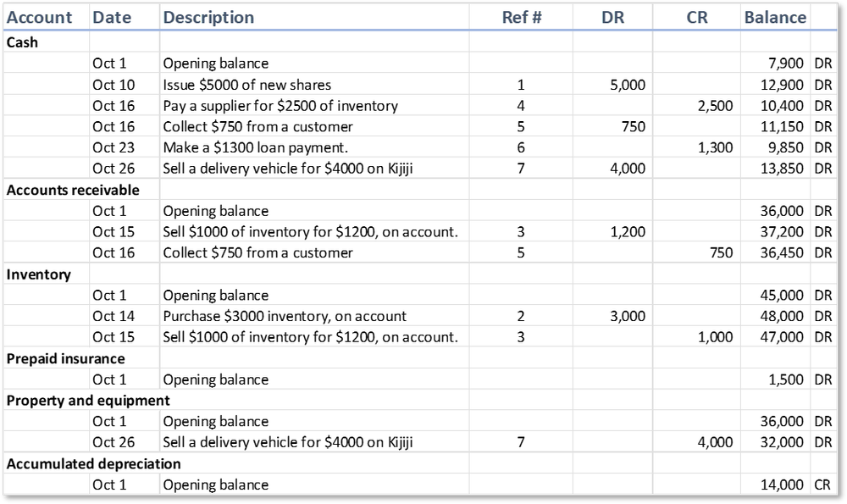Click Ref # 2 cell
This screenshot has height=504, width=847.
click(521, 316)
